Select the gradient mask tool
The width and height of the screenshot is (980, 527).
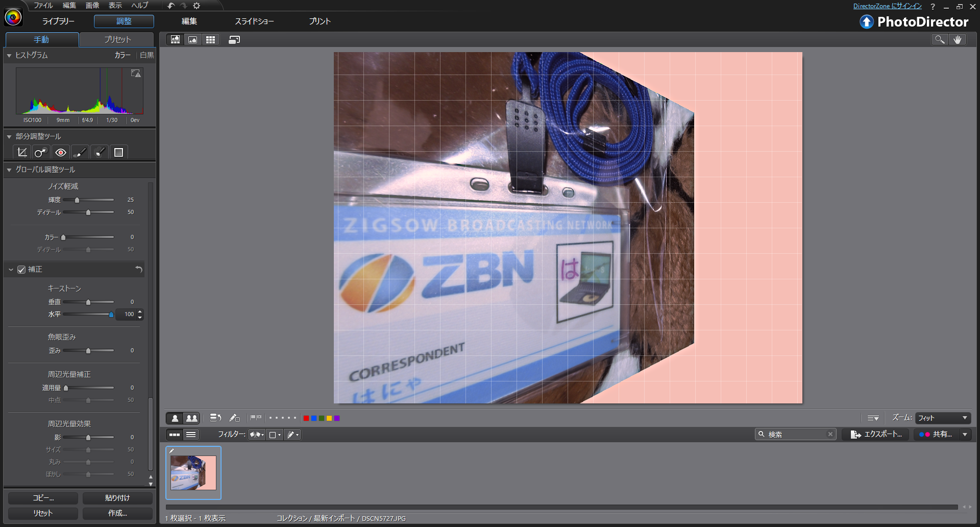[x=118, y=152]
